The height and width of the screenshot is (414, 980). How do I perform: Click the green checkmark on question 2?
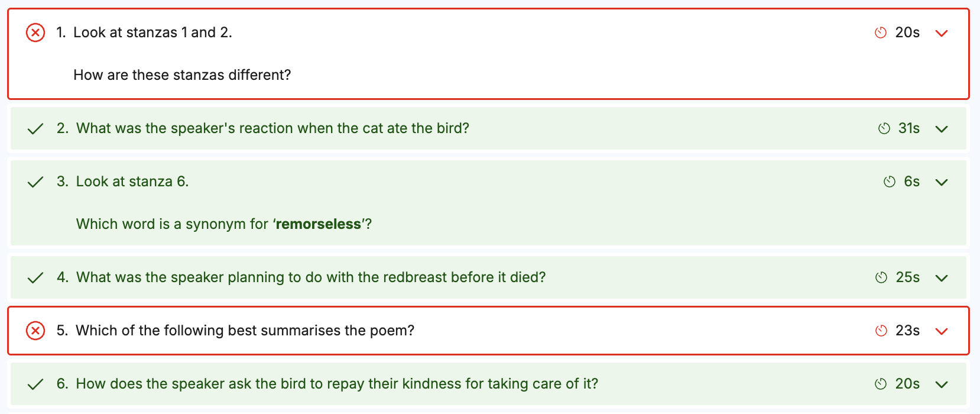pyautogui.click(x=35, y=128)
